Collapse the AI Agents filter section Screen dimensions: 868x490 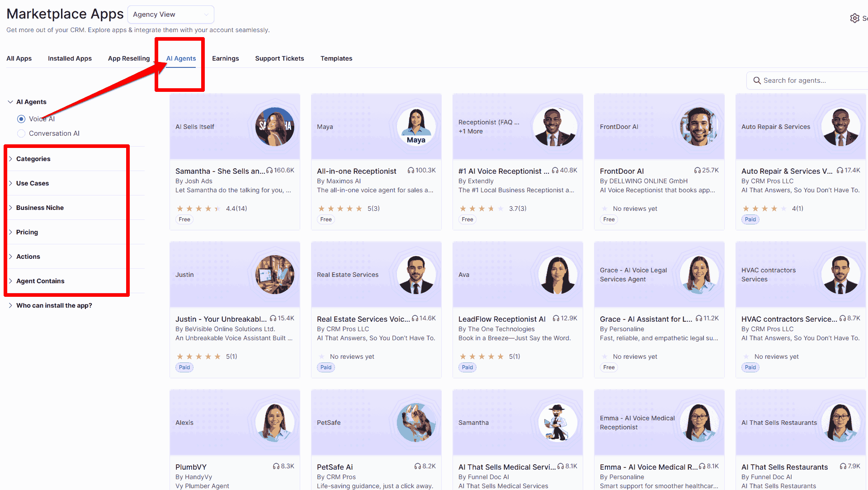[x=10, y=102]
